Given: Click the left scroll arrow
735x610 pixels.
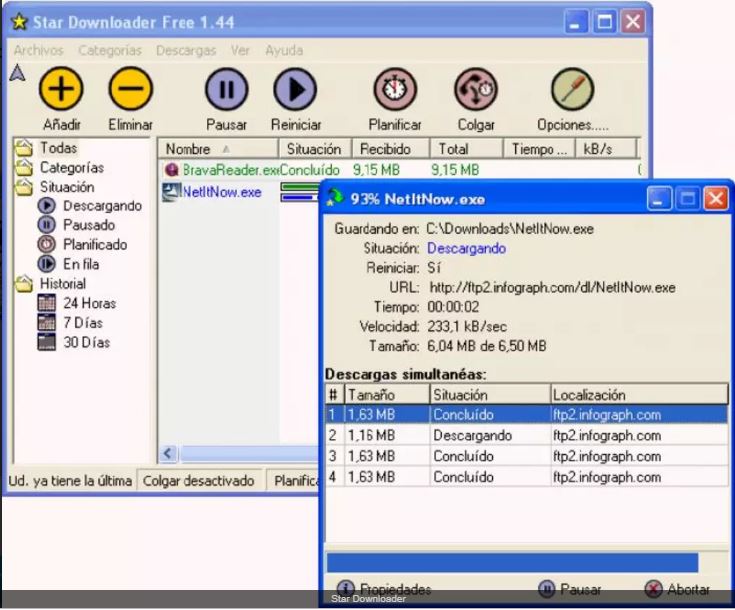Looking at the screenshot, I should (168, 453).
